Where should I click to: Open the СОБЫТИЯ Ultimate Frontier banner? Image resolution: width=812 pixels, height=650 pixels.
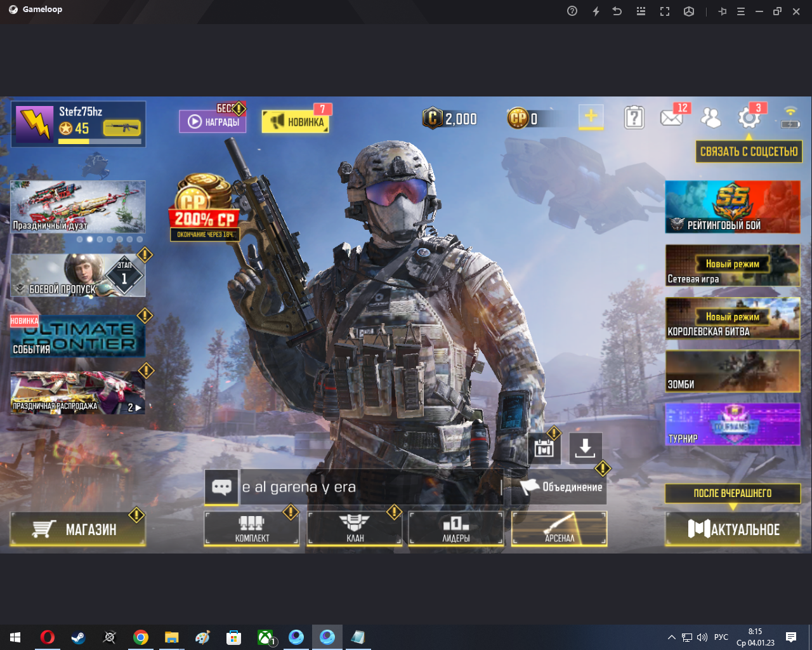click(78, 336)
